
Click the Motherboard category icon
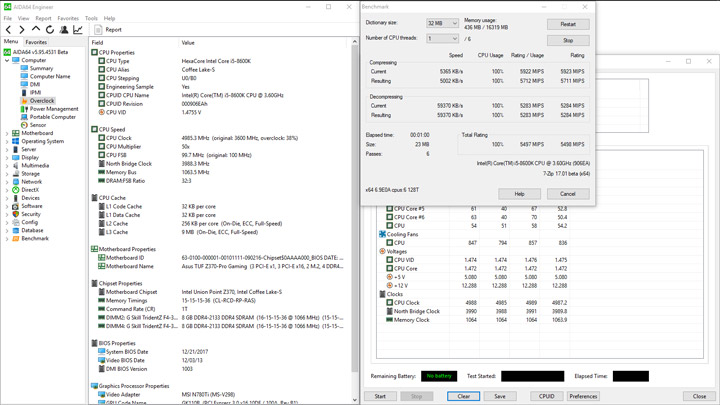pyautogui.click(x=16, y=133)
